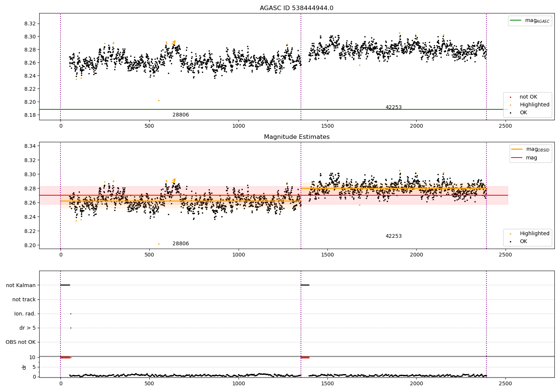560x392 pixels.
Task: Click the 42253 label in Magnitude Estimates plot
Action: tap(393, 236)
